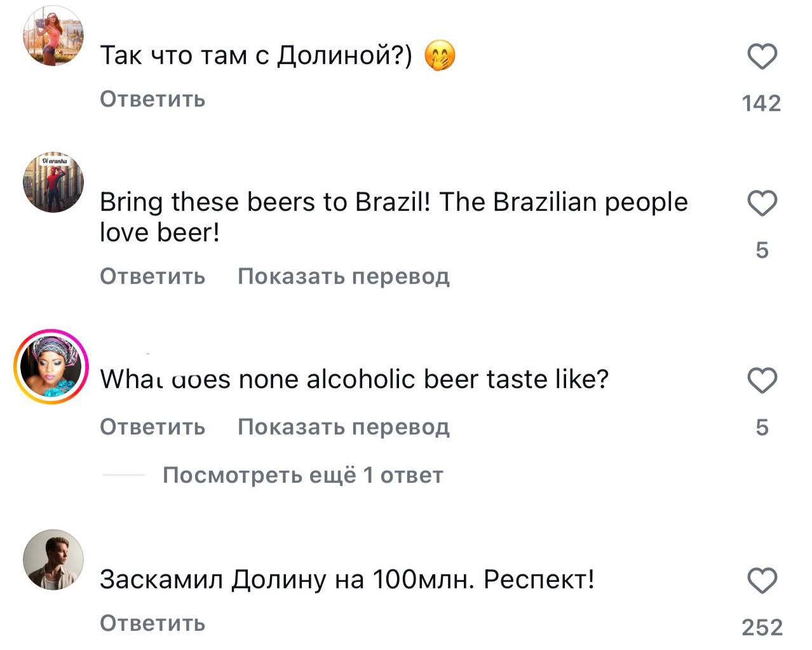812x650 pixels.
Task: Reply to the 'Так что там с Долиной?' comment
Action: pyautogui.click(x=152, y=99)
